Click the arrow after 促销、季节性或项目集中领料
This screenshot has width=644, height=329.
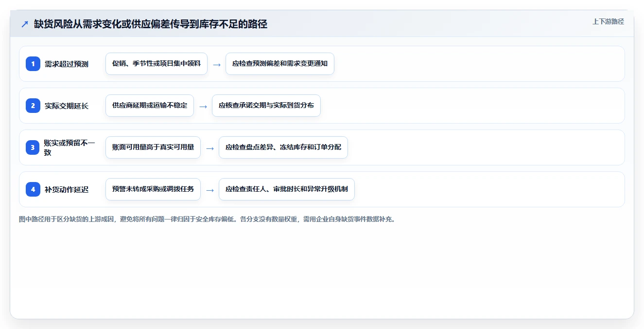[217, 64]
